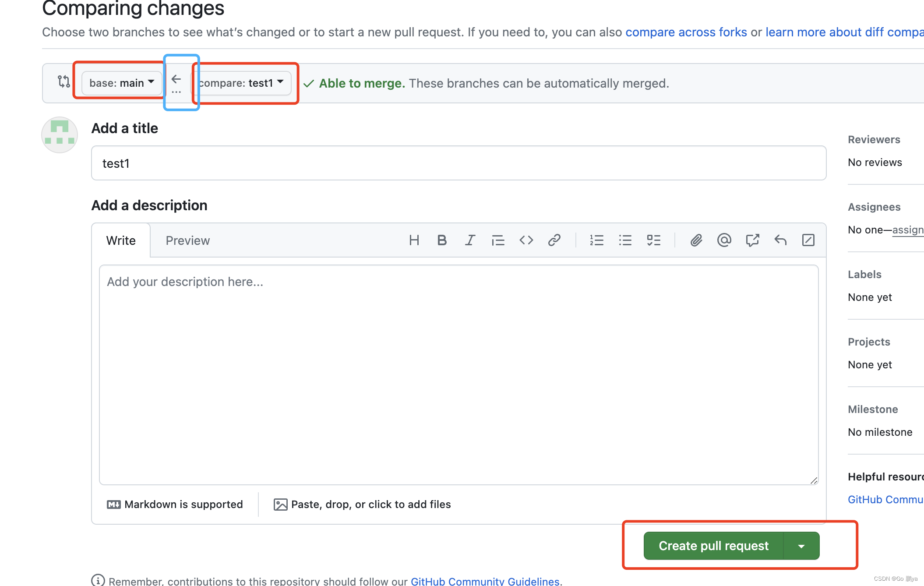Open the base: main branch dropdown
The height and width of the screenshot is (586, 924).
122,83
